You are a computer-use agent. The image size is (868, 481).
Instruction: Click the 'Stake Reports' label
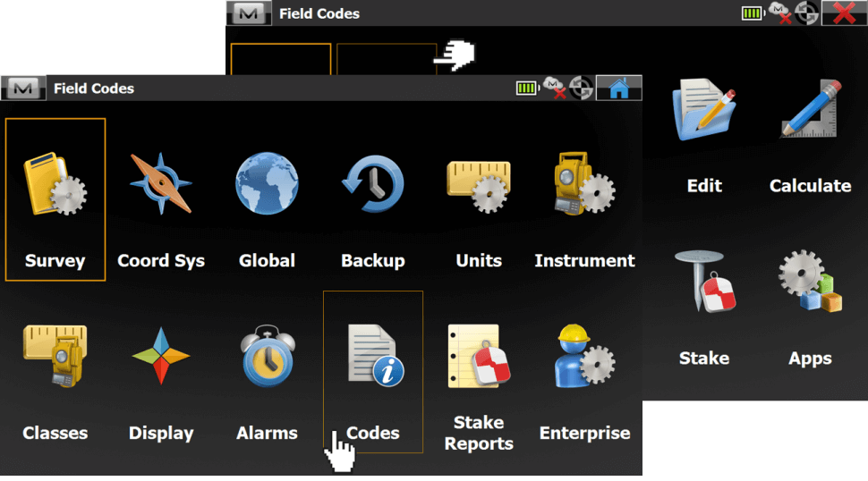[479, 433]
